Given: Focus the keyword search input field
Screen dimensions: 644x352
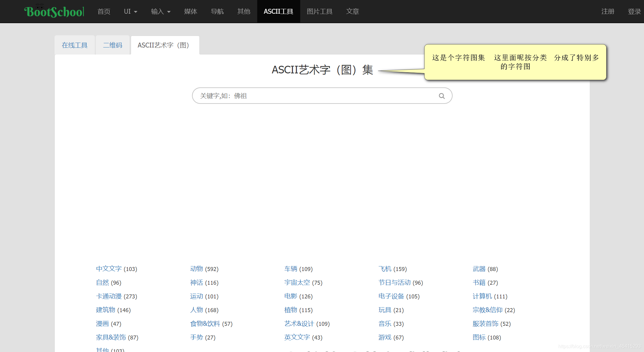Looking at the screenshot, I should point(322,96).
